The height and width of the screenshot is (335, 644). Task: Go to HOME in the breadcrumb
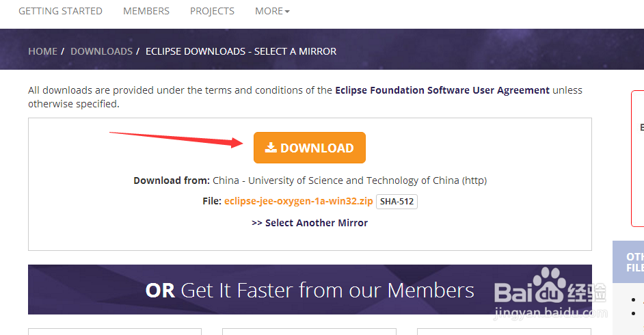pos(42,51)
